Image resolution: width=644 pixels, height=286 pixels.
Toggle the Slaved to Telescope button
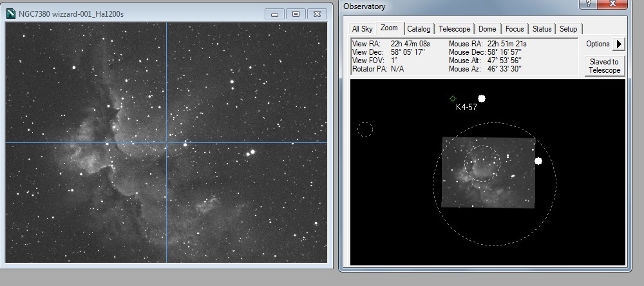click(604, 66)
